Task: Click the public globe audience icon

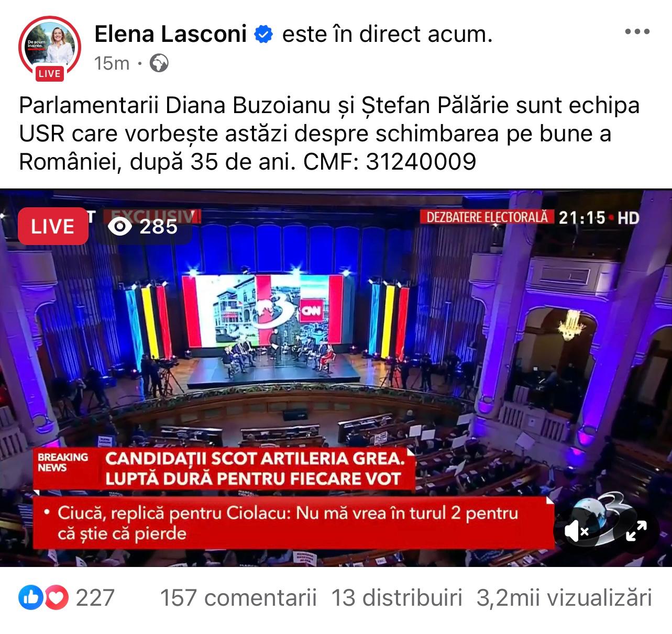Action: tap(159, 63)
